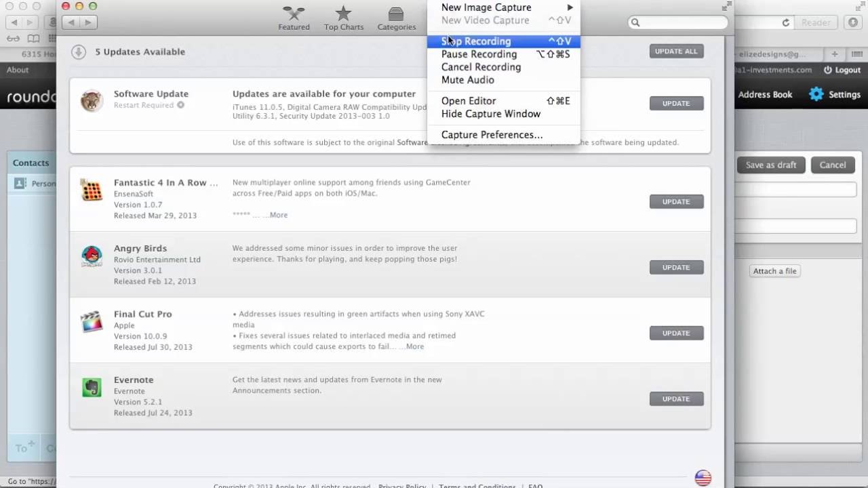Image resolution: width=868 pixels, height=488 pixels.
Task: Click the Safari back button
Action: tap(15, 22)
